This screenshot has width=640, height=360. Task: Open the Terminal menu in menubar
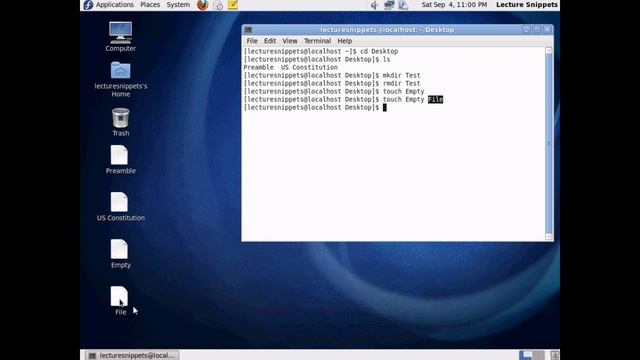coord(317,41)
